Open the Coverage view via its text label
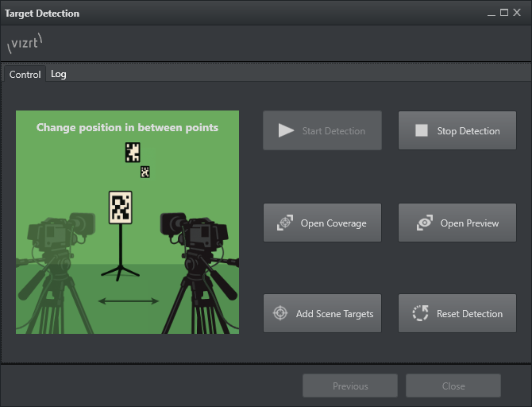The height and width of the screenshot is (407, 532). [x=333, y=223]
